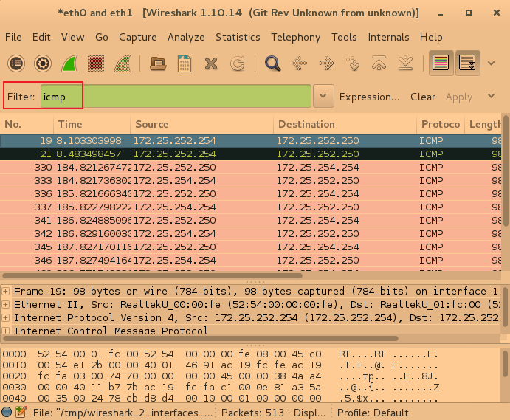This screenshot has width=510, height=420.
Task: Start a new capture with the shark fin icon
Action: coord(69,63)
